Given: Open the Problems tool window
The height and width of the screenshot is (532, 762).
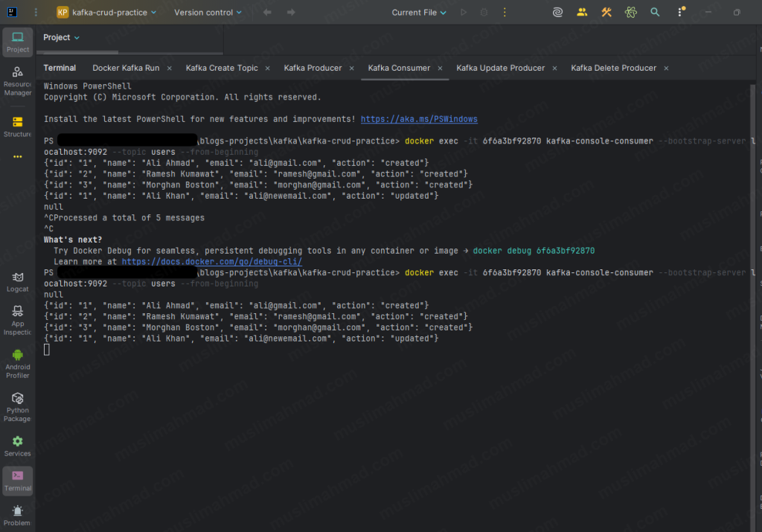Looking at the screenshot, I should click(18, 516).
